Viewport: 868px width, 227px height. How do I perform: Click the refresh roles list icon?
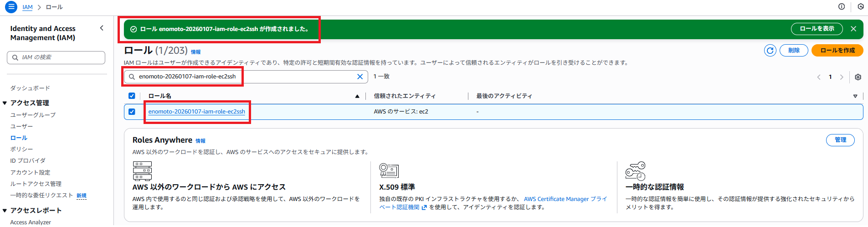coord(770,50)
